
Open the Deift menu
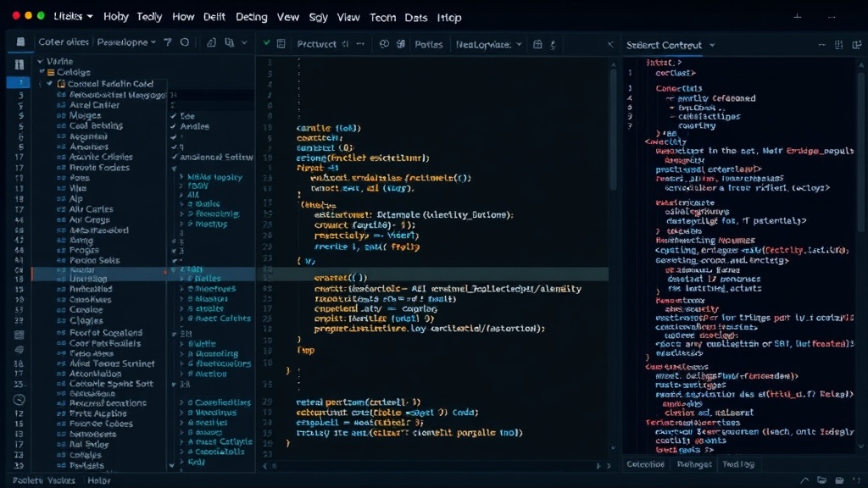pyautogui.click(x=214, y=17)
